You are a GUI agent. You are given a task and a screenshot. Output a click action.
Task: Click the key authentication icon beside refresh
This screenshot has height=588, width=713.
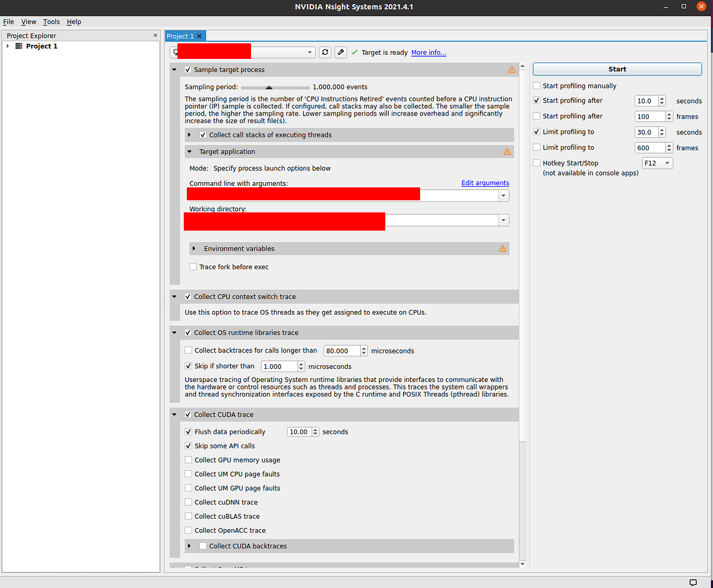tap(341, 52)
